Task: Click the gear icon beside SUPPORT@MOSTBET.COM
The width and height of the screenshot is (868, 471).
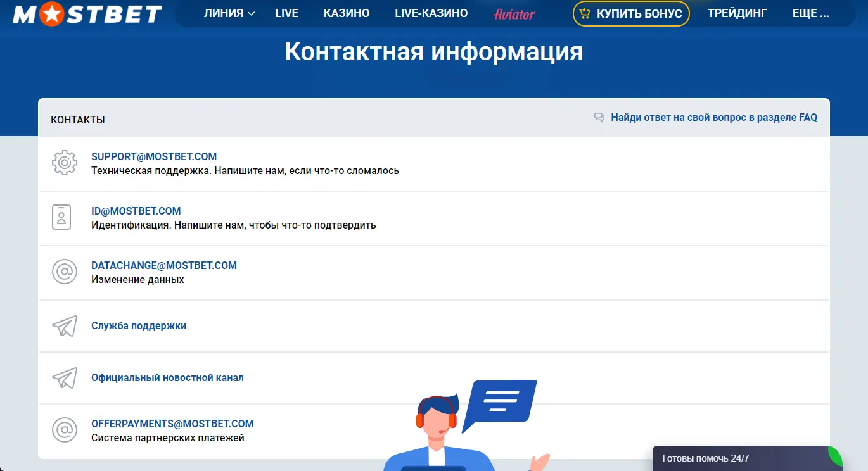Action: click(64, 163)
